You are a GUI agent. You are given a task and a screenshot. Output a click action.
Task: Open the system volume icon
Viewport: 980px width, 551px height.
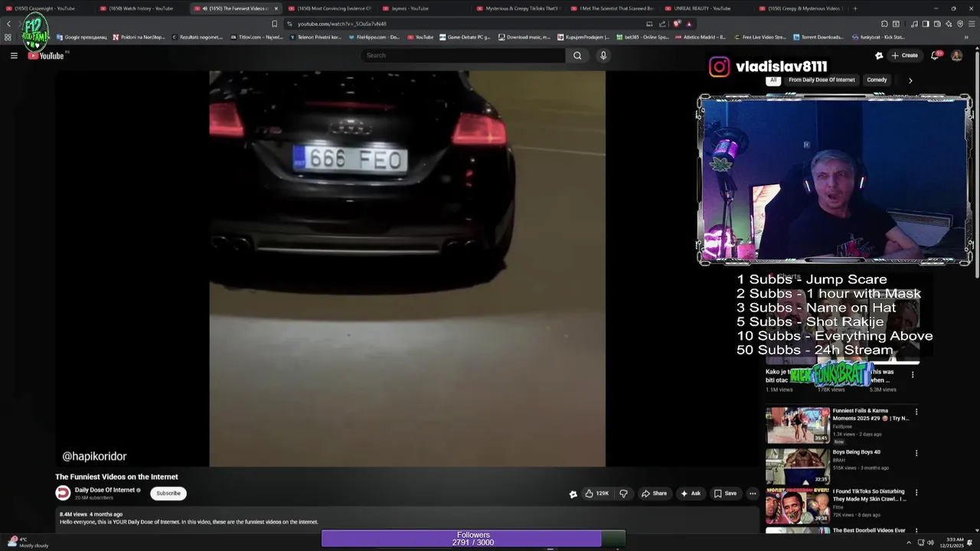pos(930,543)
